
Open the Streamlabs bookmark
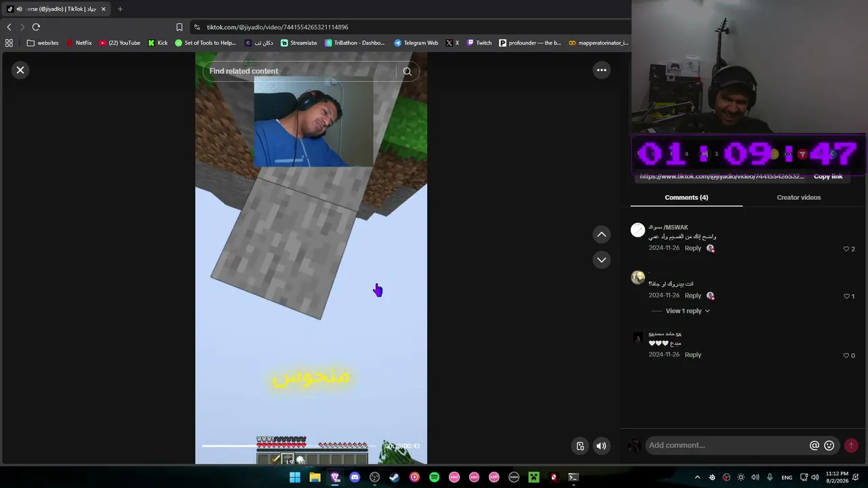click(299, 43)
